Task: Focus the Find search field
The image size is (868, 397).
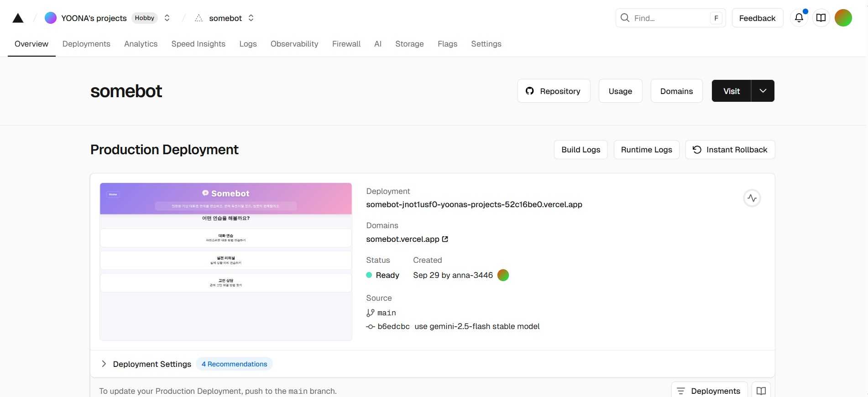Action: 669,18
